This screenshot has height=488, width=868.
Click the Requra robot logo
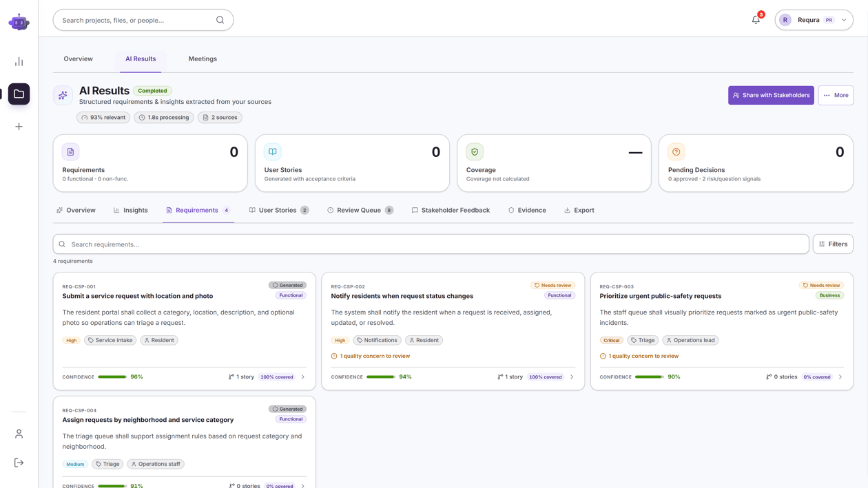click(19, 22)
